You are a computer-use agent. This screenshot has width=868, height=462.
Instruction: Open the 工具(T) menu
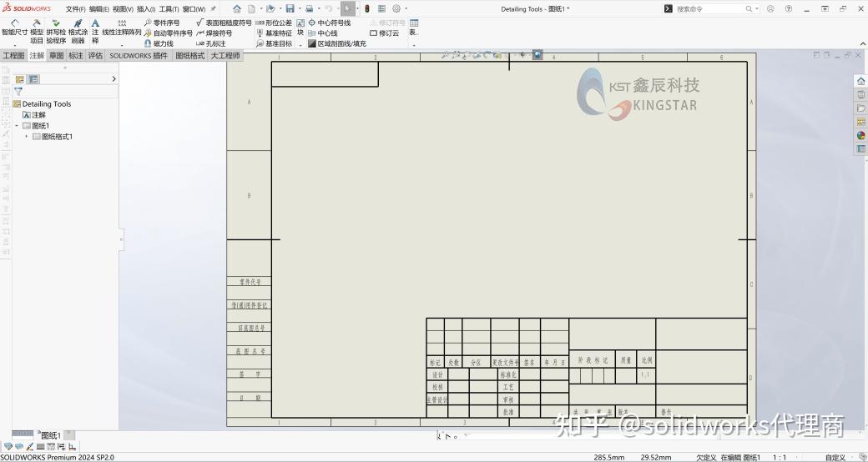point(169,9)
